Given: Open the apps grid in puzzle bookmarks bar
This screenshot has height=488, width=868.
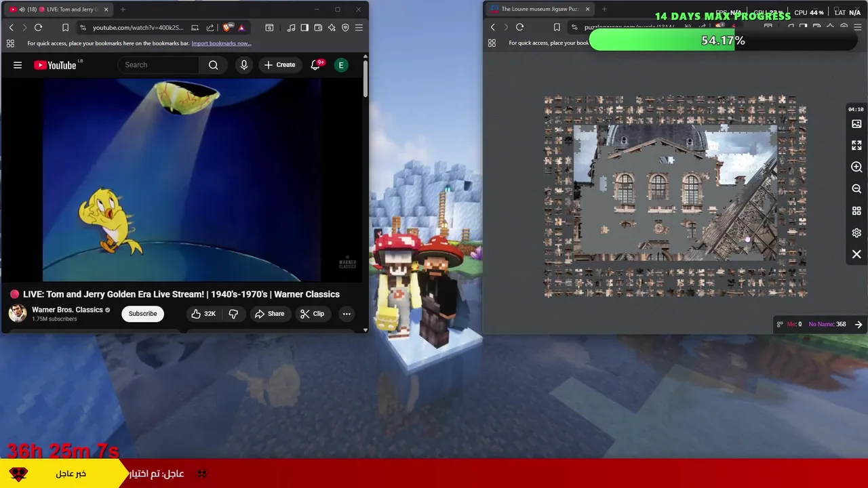Looking at the screenshot, I should [x=492, y=43].
